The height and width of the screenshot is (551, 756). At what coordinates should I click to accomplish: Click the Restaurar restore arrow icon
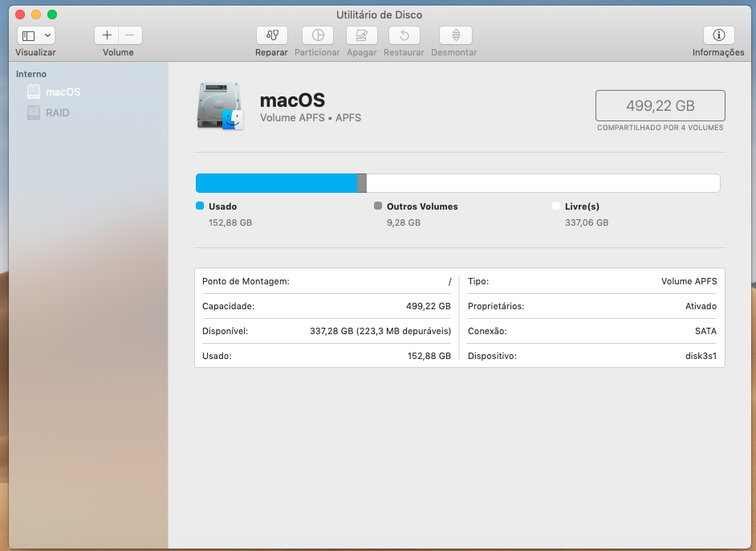(404, 35)
